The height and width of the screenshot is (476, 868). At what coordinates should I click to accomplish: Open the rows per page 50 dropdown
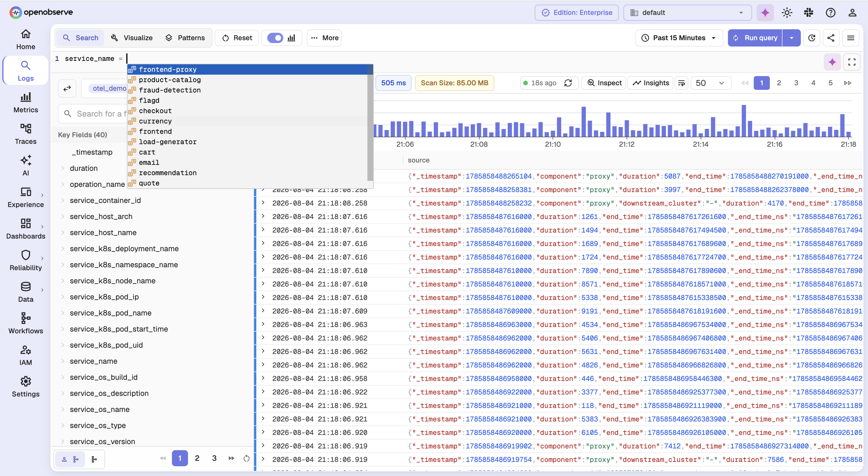click(710, 83)
